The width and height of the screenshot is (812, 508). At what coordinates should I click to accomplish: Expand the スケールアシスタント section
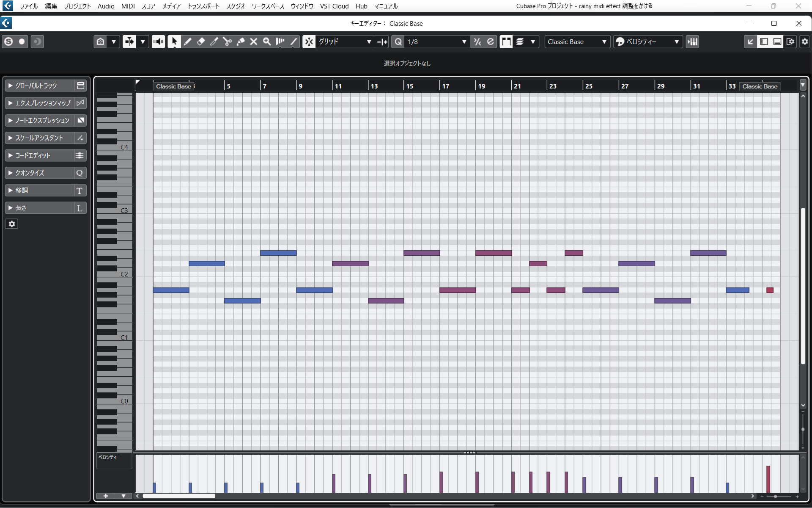pyautogui.click(x=46, y=138)
